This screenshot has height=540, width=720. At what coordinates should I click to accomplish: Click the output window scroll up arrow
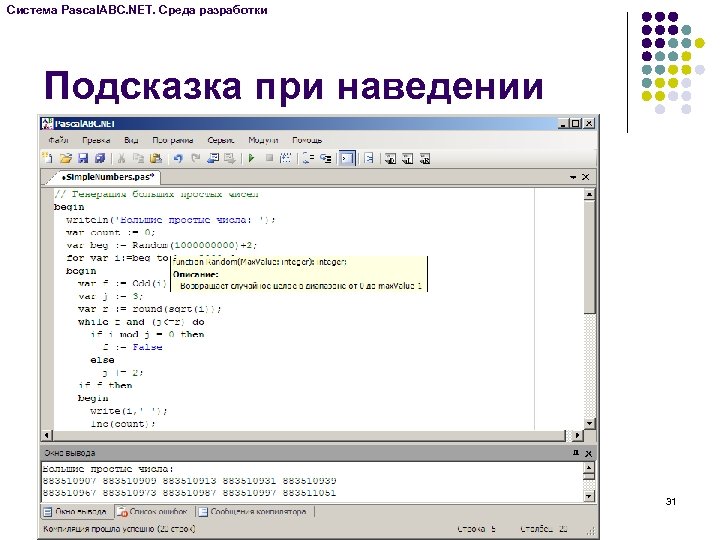589,467
